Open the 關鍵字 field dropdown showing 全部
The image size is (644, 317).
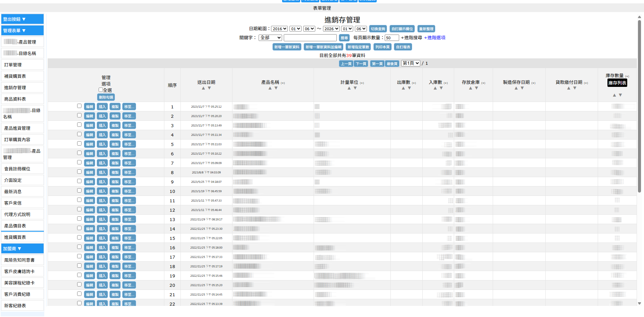(x=271, y=38)
